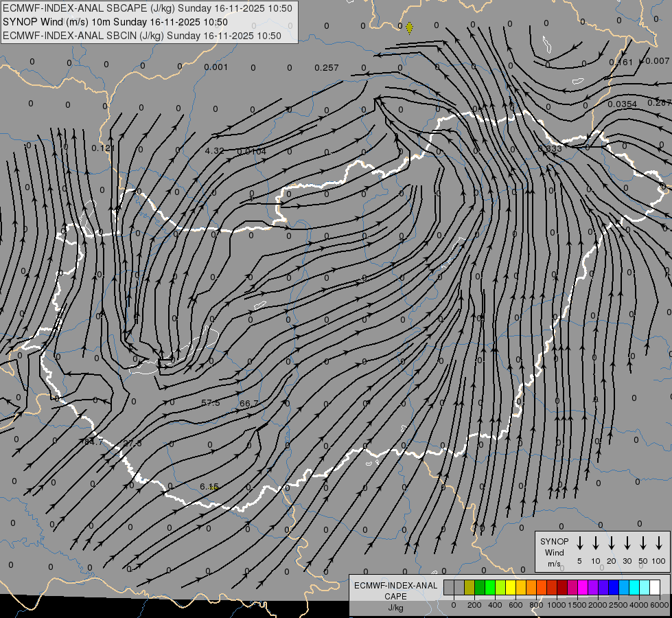
Task: Click the ECMWF-INDEX-ANAL CAPE legend title
Action: pos(395,591)
